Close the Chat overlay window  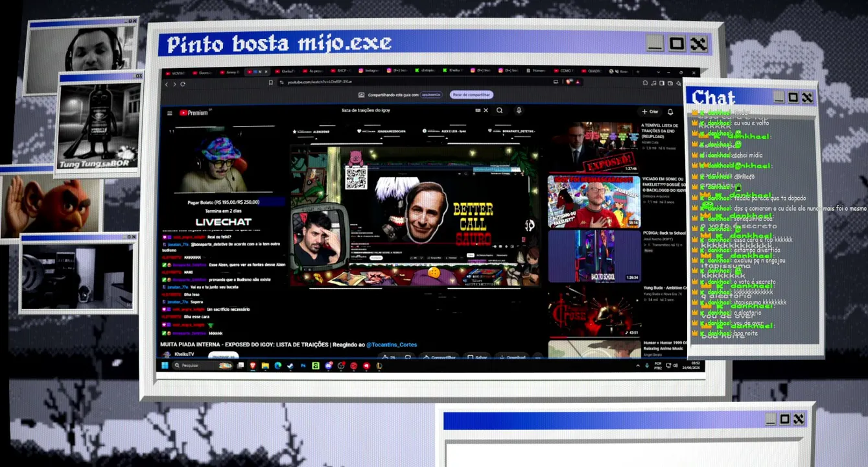pos(807,97)
